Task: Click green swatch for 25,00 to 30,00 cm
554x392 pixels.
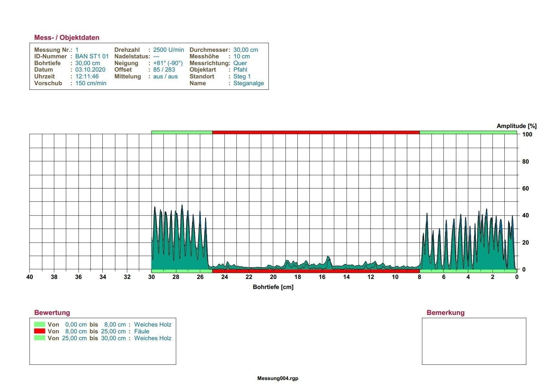Action: (40, 338)
